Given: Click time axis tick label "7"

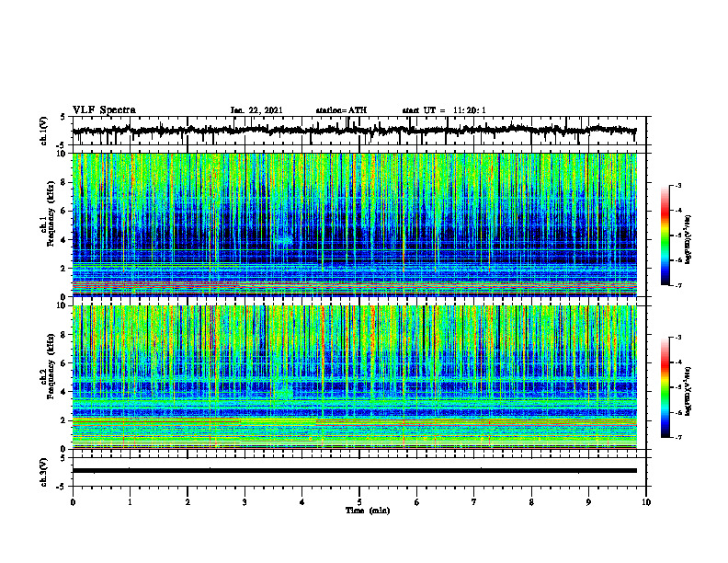Looking at the screenshot, I should (x=474, y=502).
